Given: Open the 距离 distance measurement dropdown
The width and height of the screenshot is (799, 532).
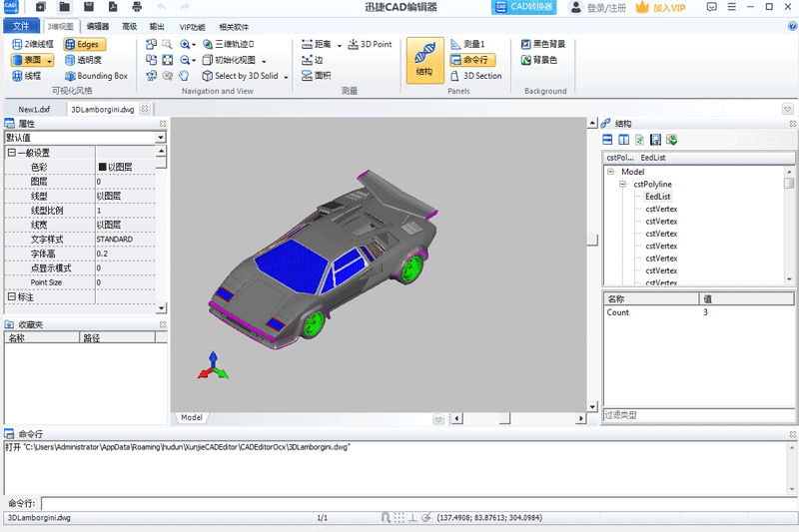Looking at the screenshot, I should coord(340,45).
